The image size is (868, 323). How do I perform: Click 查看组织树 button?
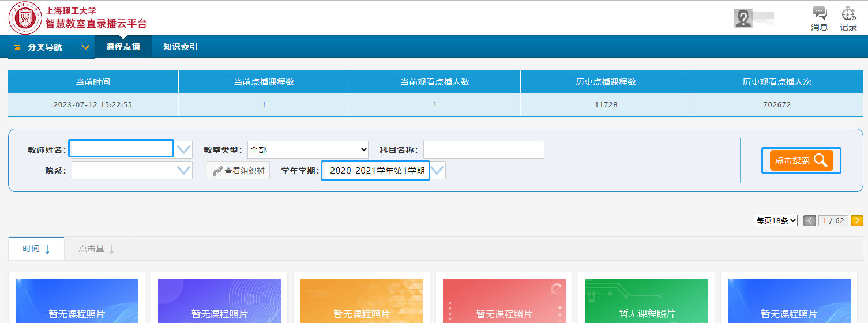(238, 171)
